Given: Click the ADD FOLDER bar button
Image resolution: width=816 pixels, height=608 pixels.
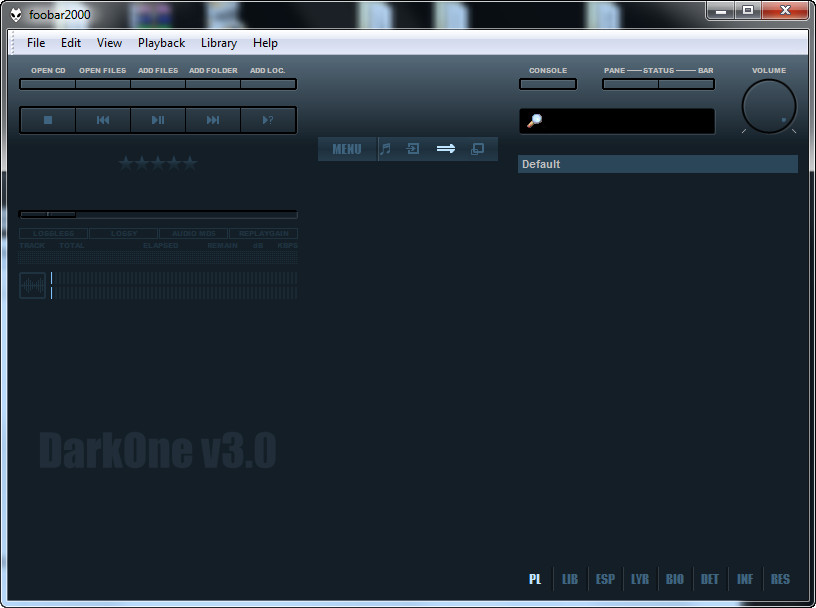Looking at the screenshot, I should [213, 84].
